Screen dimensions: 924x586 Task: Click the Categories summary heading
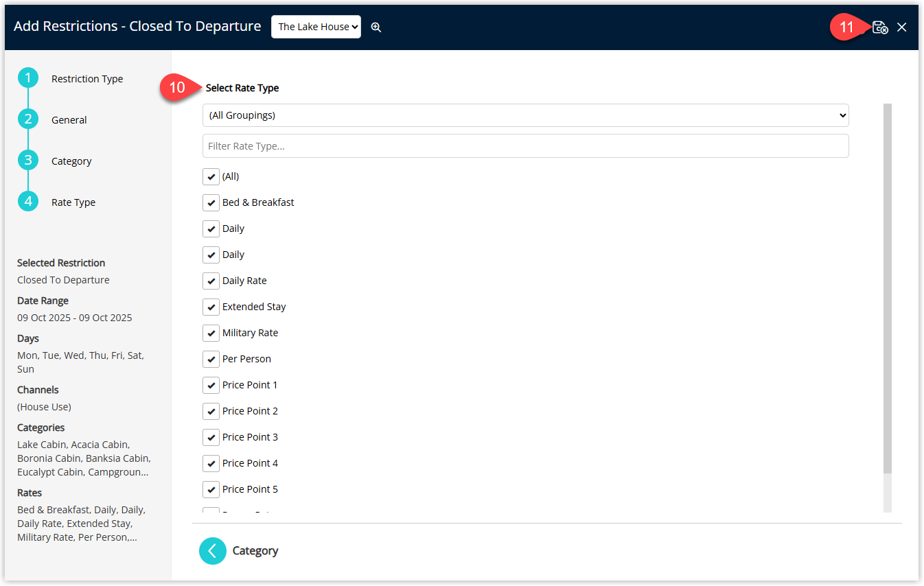point(41,427)
